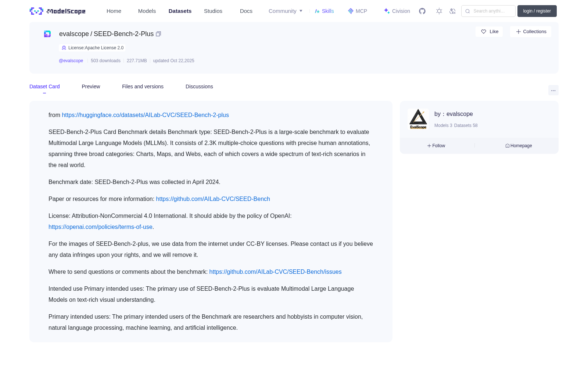Open the Datasets menu item
This screenshot has width=588, height=368.
pyautogui.click(x=180, y=11)
